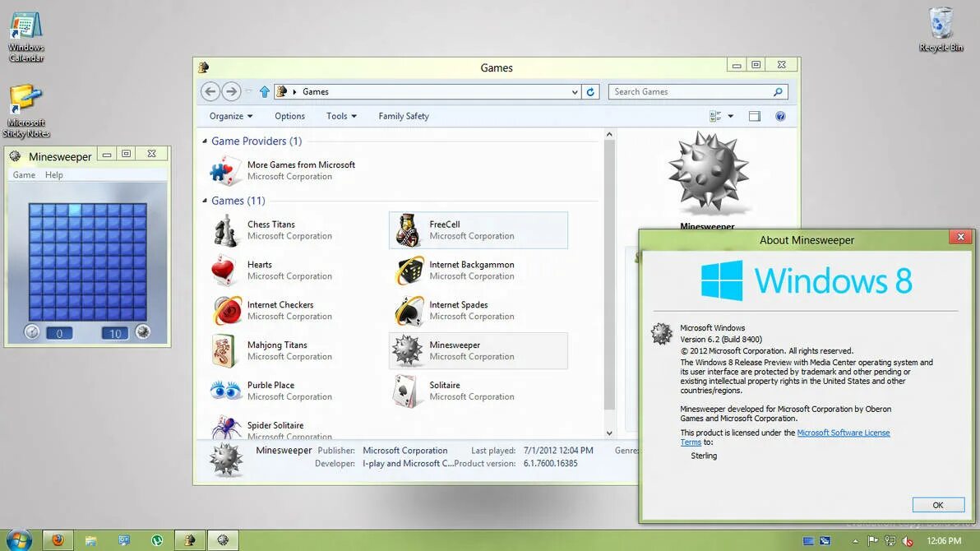Click the scrollbar down arrow in games list
The image size is (980, 551).
(609, 433)
